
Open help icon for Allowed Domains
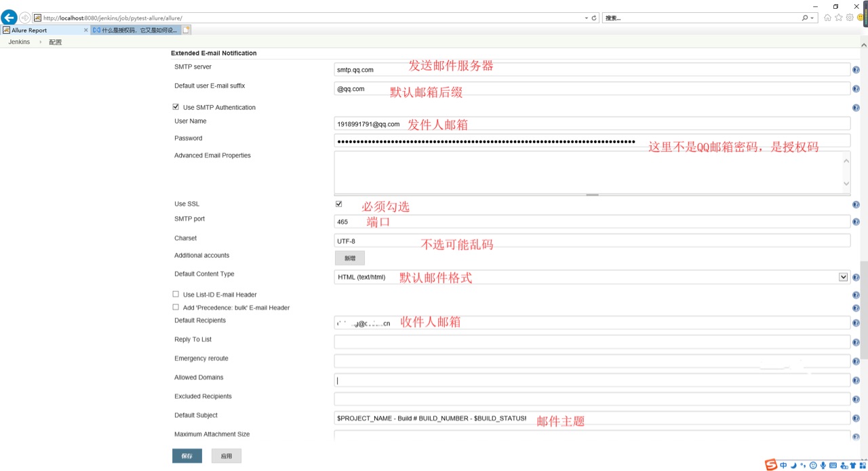(856, 381)
